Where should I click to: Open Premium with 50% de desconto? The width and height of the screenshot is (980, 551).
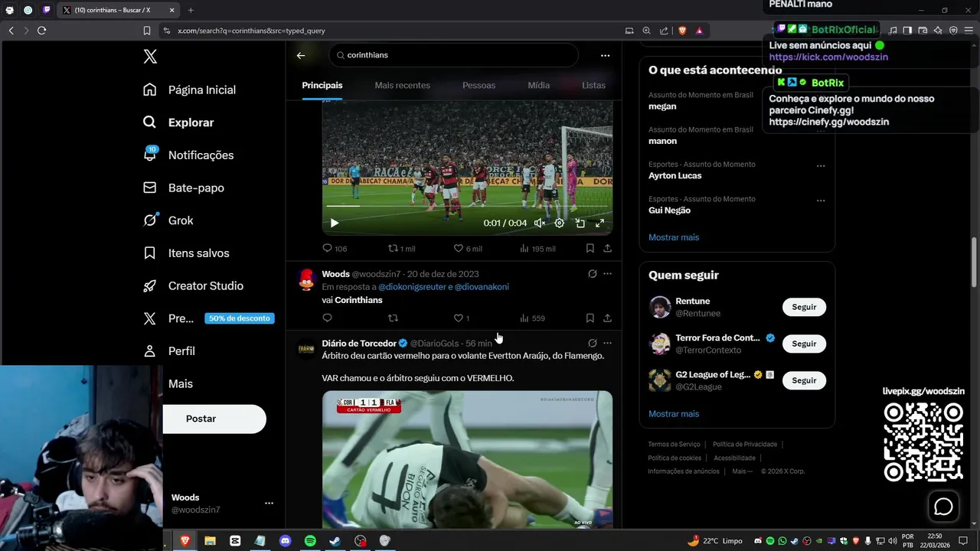(x=208, y=318)
